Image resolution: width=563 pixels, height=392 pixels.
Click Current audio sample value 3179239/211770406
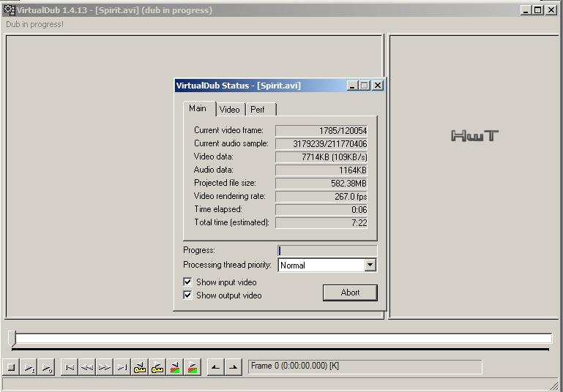click(x=321, y=144)
